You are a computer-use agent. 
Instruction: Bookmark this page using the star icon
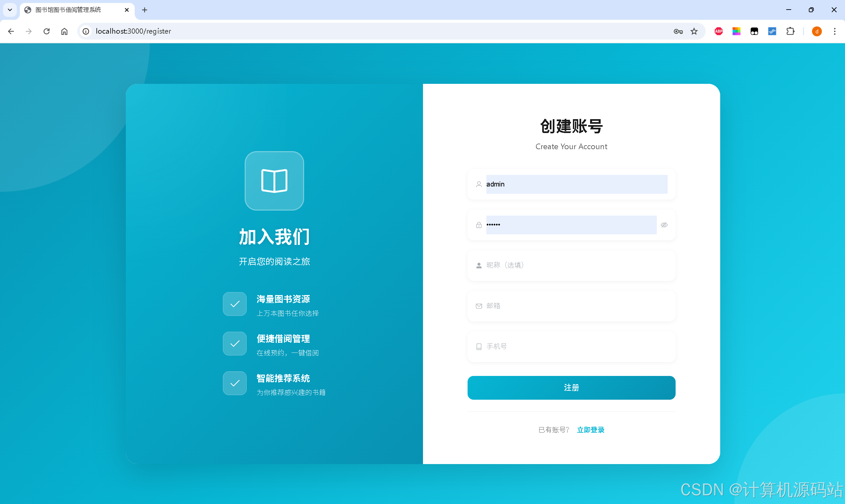pos(694,31)
